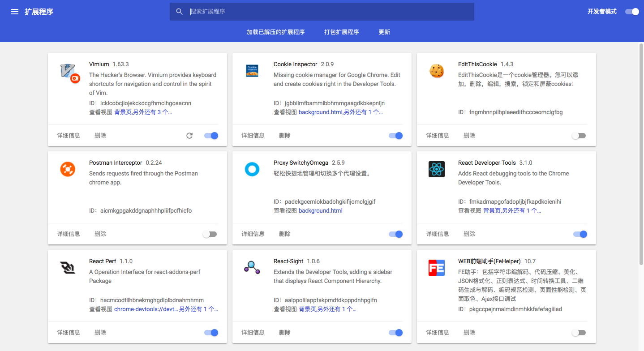Open 详细信息 for Proxy SwitchyOmega
Image resolution: width=644 pixels, height=351 pixels.
[253, 234]
